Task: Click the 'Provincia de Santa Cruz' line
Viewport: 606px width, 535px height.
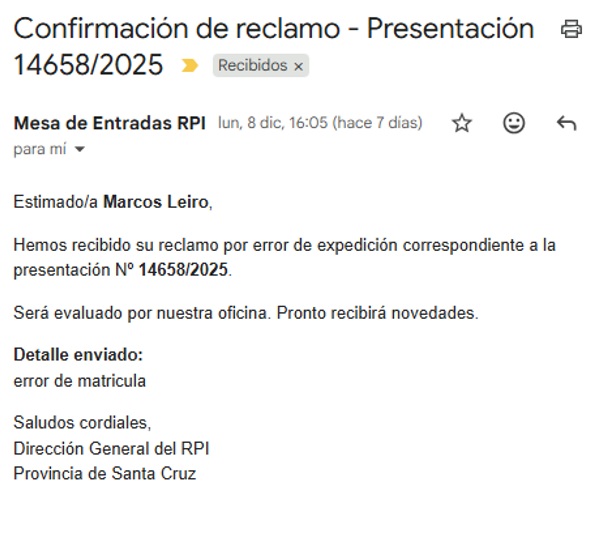Action: click(104, 473)
